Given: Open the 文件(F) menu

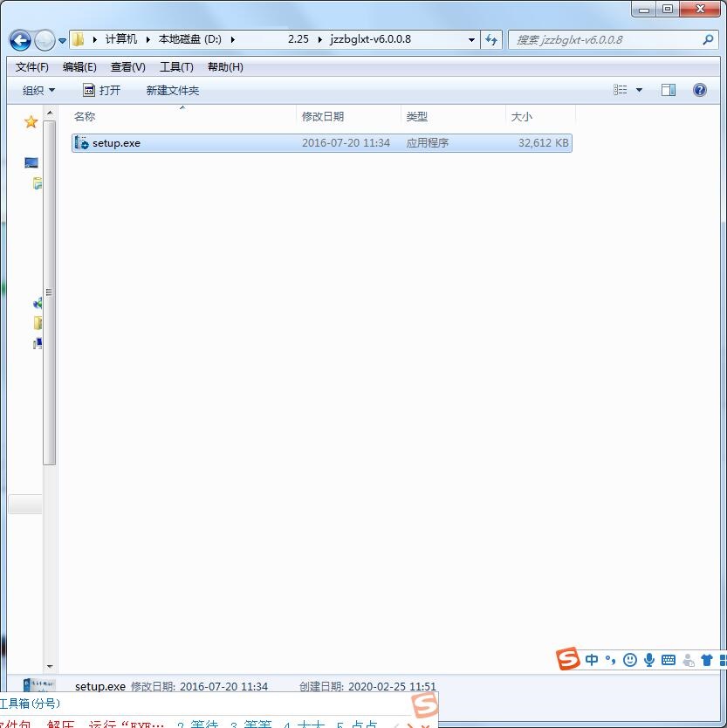Looking at the screenshot, I should (x=32, y=67).
